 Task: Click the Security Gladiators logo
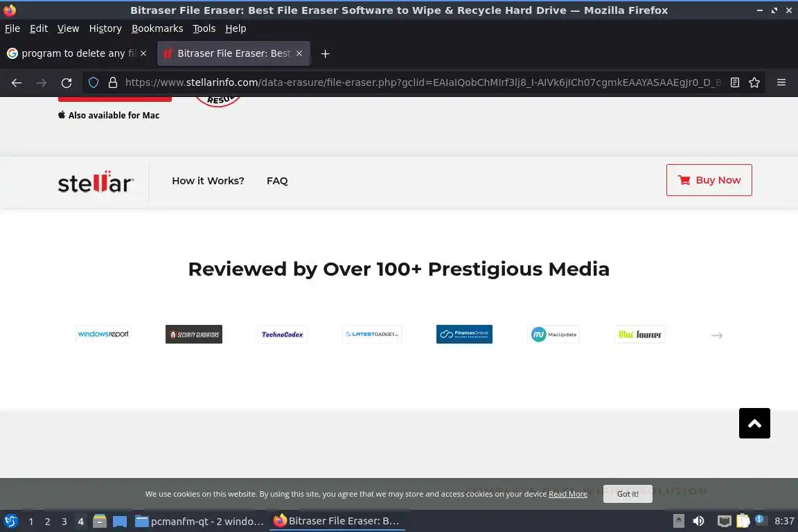(194, 334)
